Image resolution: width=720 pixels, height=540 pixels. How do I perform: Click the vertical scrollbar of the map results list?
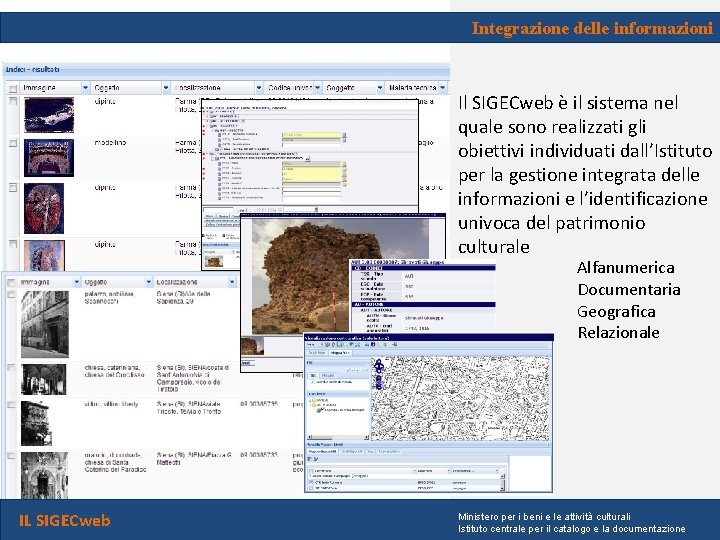coord(502,482)
